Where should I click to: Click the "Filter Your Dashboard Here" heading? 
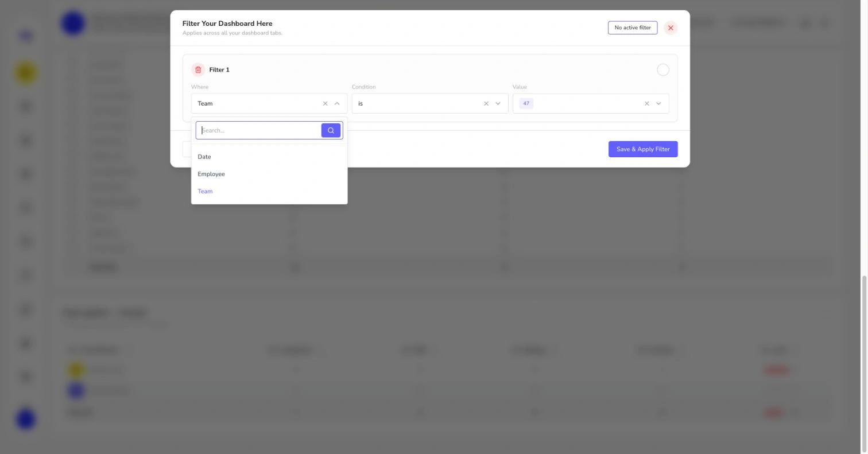227,24
